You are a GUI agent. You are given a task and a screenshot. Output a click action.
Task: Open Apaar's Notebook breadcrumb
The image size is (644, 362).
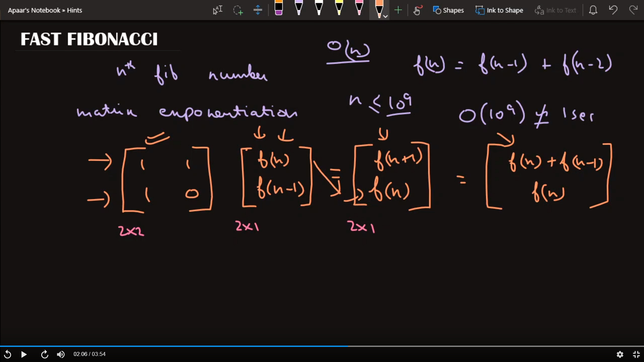(x=34, y=10)
